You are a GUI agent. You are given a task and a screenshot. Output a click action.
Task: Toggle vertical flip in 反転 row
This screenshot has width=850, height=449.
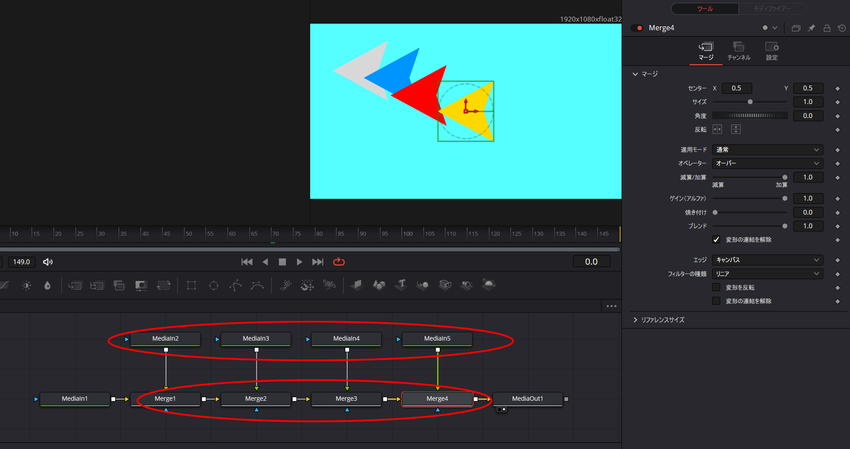pyautogui.click(x=736, y=130)
